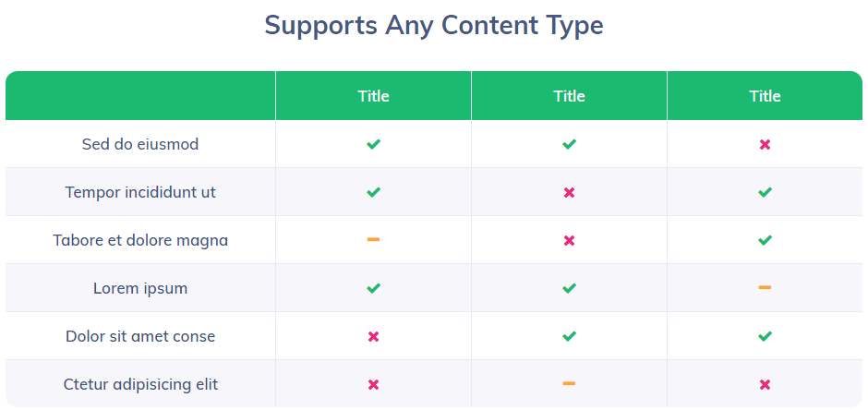
Task: Click the Sed do eiusmod row label
Action: click(140, 144)
